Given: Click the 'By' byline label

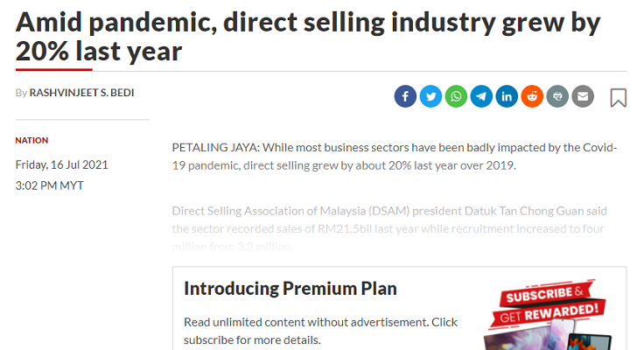Looking at the screenshot, I should coord(21,93).
